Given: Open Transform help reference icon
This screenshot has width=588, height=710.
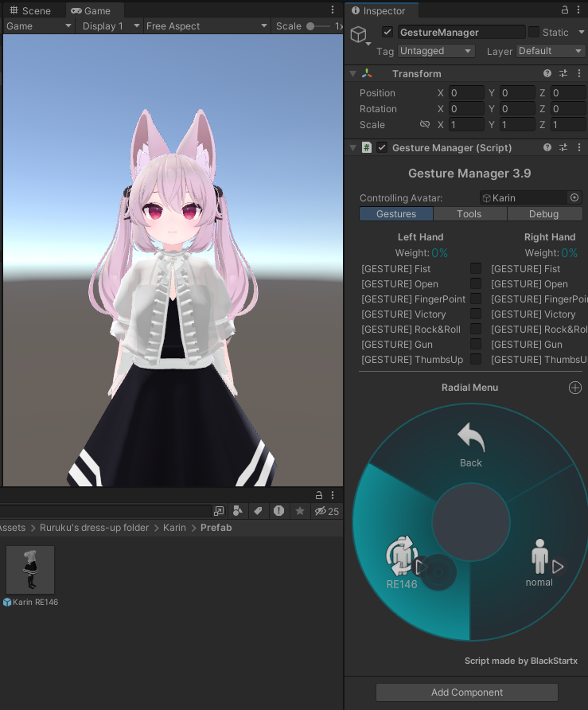Looking at the screenshot, I should click(x=547, y=73).
